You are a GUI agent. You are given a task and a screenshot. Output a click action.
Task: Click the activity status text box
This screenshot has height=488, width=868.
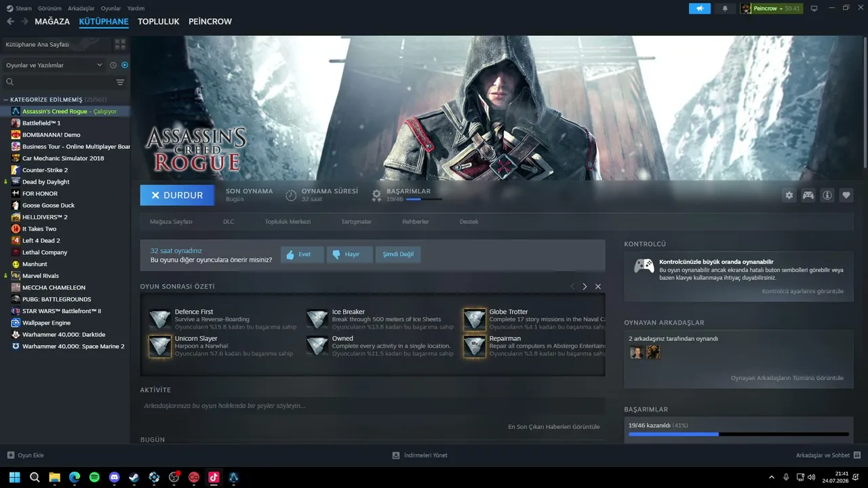[372, 406]
